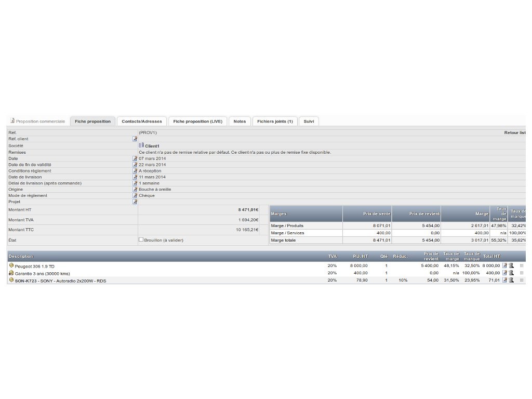The height and width of the screenshot is (399, 532).
Task: Grab reorder handle of Peugeot 306 line
Action: 522,265
